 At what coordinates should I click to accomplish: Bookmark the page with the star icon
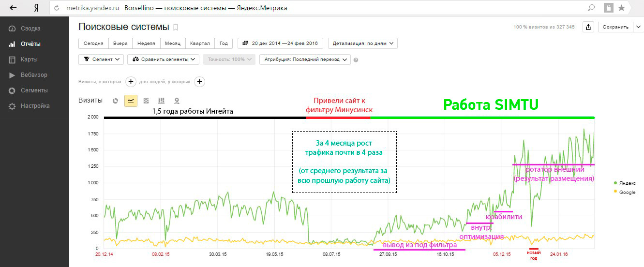(622, 8)
